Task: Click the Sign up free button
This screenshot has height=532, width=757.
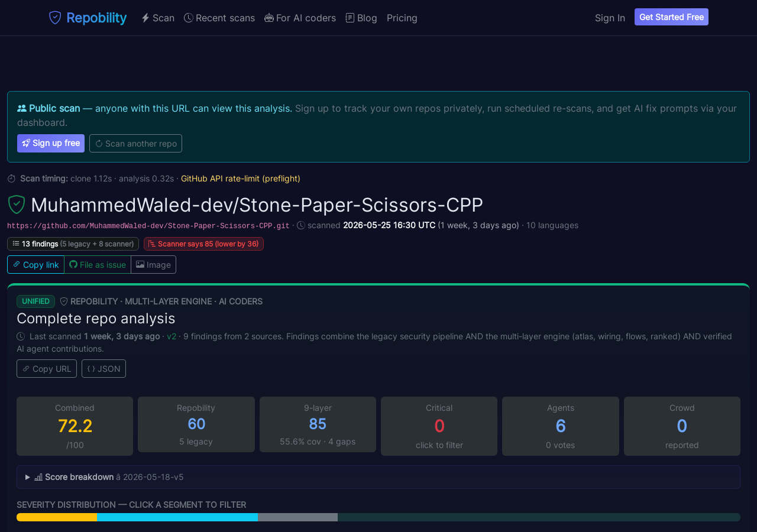Action: point(51,143)
